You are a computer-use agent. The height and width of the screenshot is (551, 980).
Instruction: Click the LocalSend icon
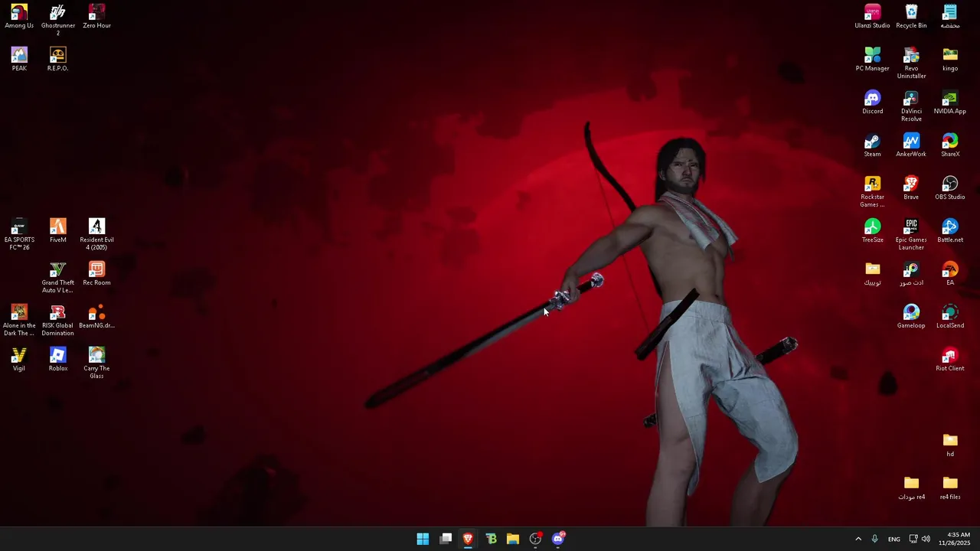[x=950, y=317]
